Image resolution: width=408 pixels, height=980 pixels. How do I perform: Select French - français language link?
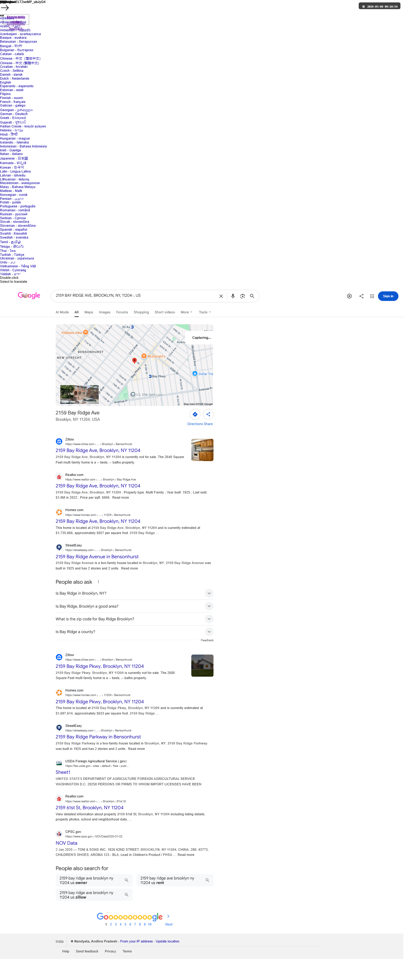point(12,102)
